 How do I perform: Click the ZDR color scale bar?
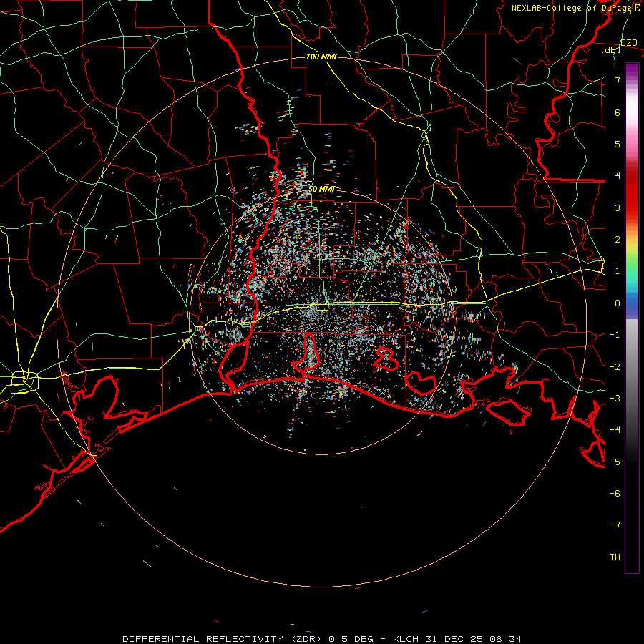(x=632, y=318)
